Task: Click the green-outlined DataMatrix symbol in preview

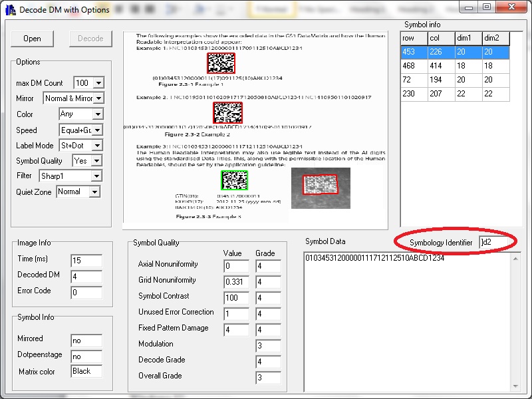Action: click(235, 180)
